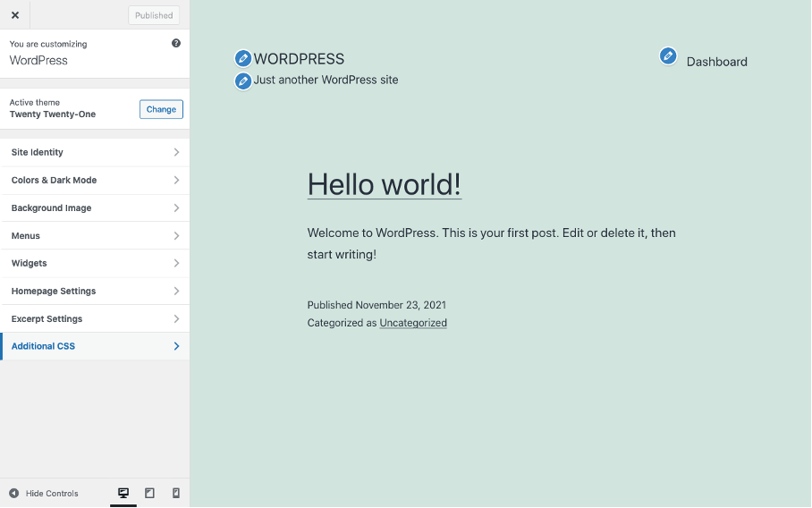The image size is (812, 508).
Task: Follow the Uncategorized category link
Action: point(413,323)
